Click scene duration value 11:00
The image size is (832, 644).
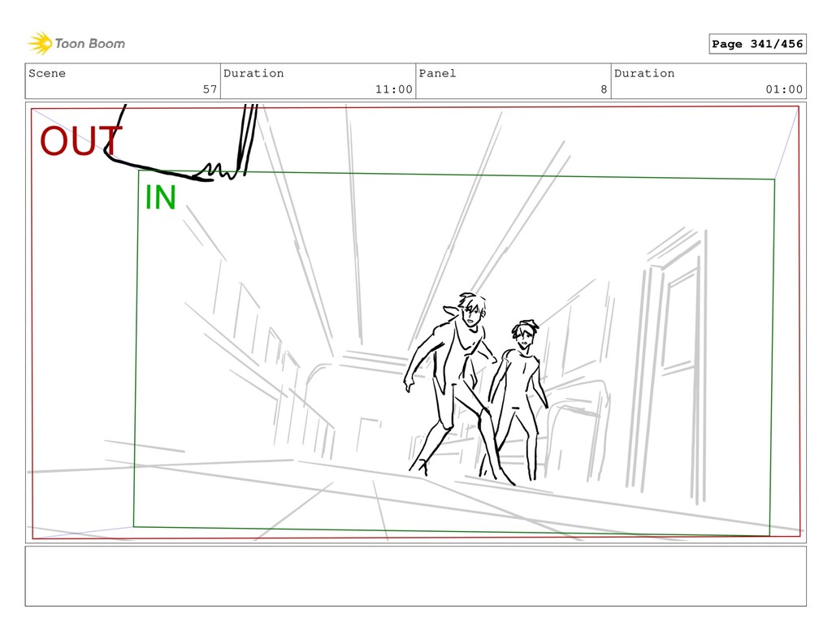(x=394, y=89)
